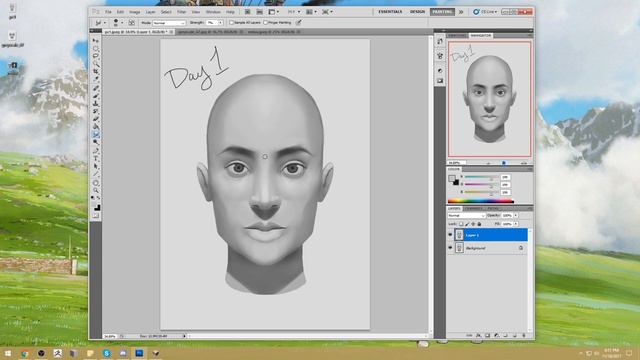Select the 3D Rotate tool
The height and width of the screenshot is (360, 640).
pyautogui.click(x=96, y=183)
